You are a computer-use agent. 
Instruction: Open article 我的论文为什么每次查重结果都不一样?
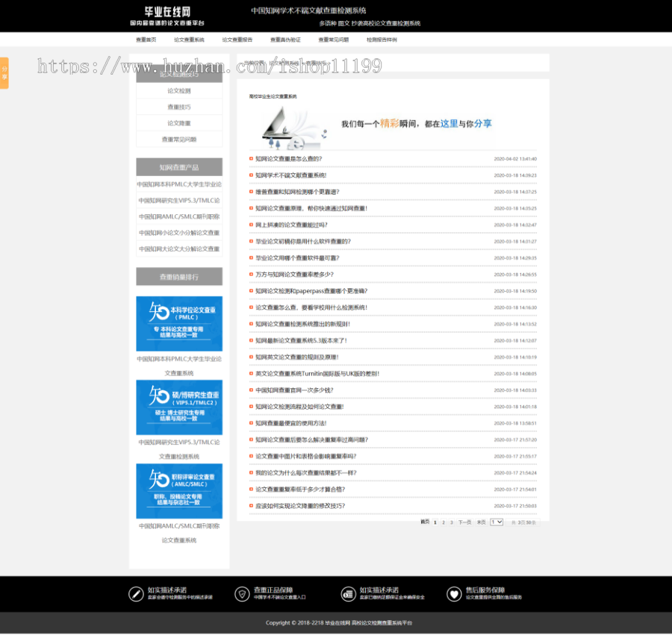point(306,472)
